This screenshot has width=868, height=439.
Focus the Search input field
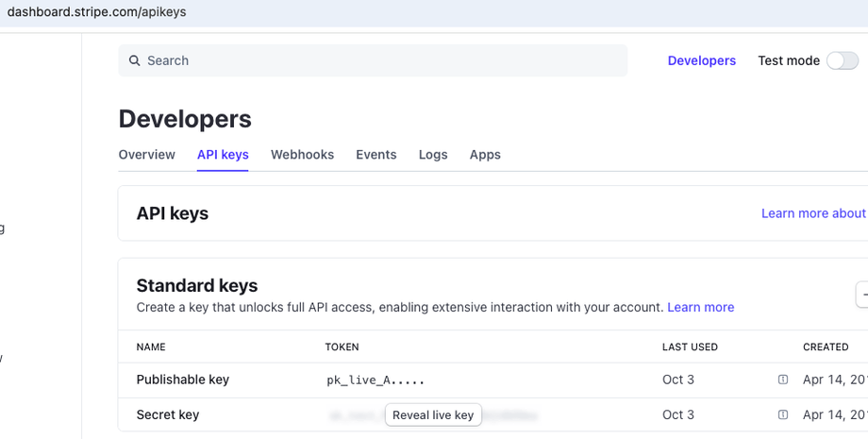point(377,60)
